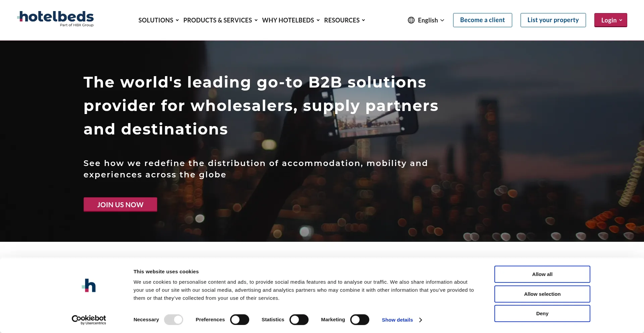Click the hotelbeds h icon in cookie banner

[89, 286]
